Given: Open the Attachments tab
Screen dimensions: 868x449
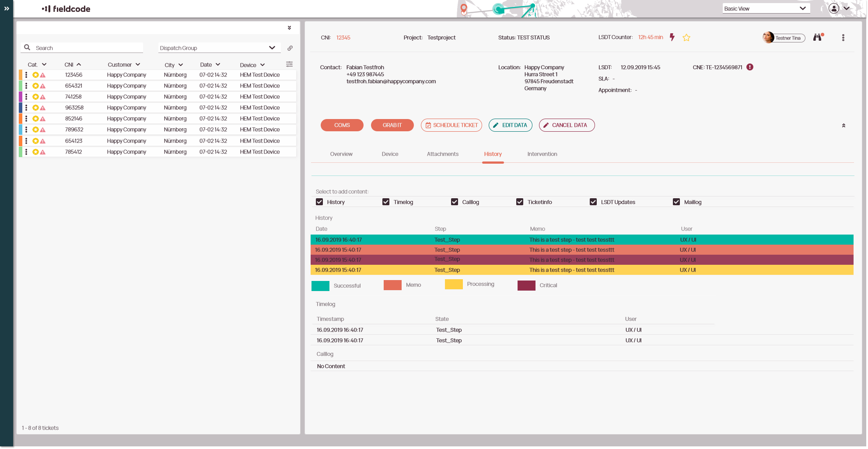Looking at the screenshot, I should [x=443, y=154].
